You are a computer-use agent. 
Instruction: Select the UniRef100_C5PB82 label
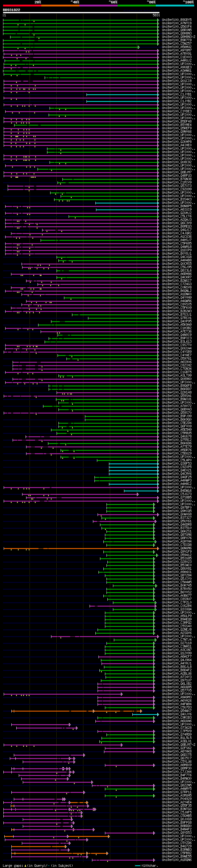coord(177,853)
